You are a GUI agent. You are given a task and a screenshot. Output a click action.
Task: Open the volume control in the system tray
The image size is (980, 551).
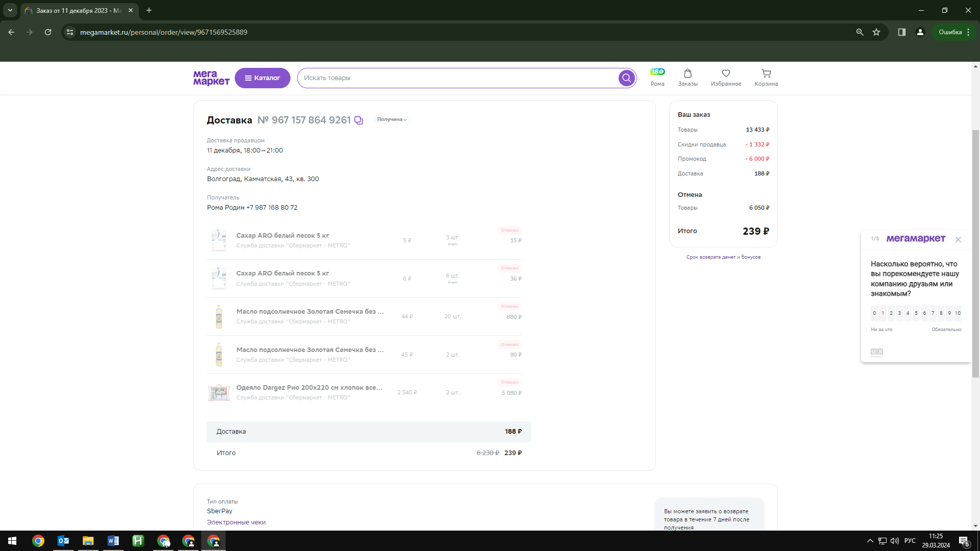click(x=894, y=541)
